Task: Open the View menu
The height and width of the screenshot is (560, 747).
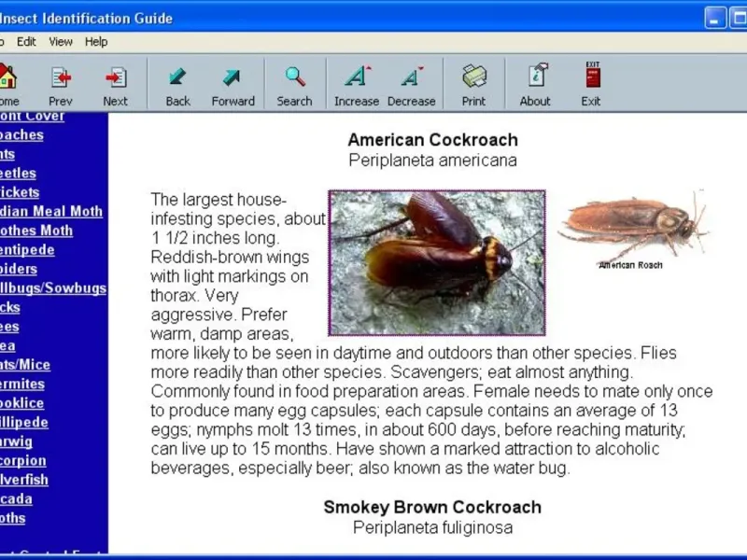Action: point(61,42)
